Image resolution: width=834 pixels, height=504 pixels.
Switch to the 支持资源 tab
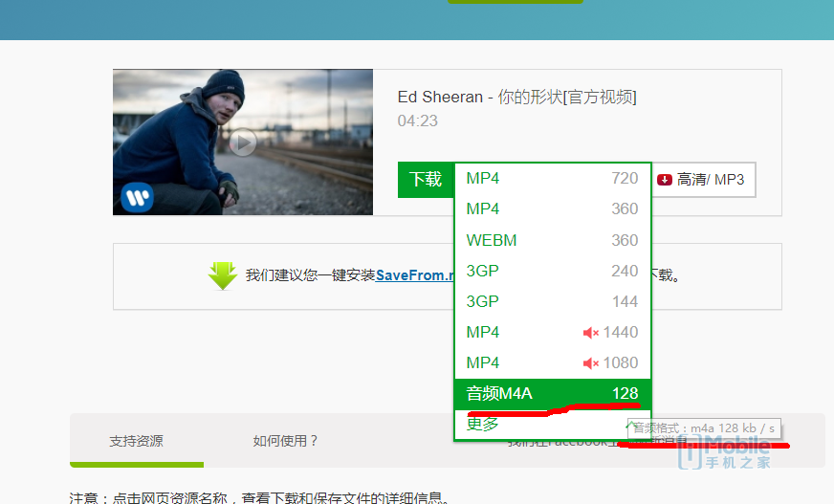click(136, 441)
